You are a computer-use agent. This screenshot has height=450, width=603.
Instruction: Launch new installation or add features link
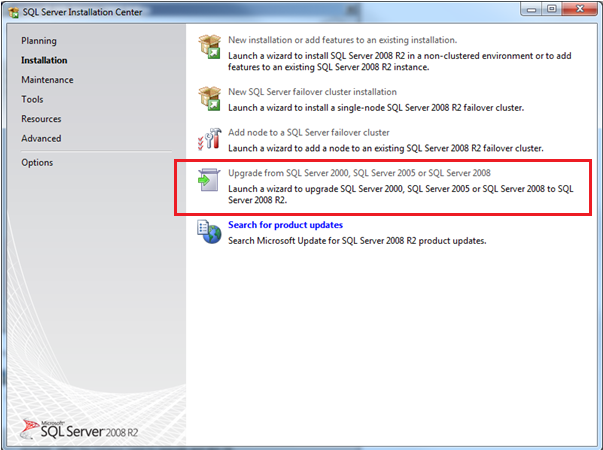[343, 40]
